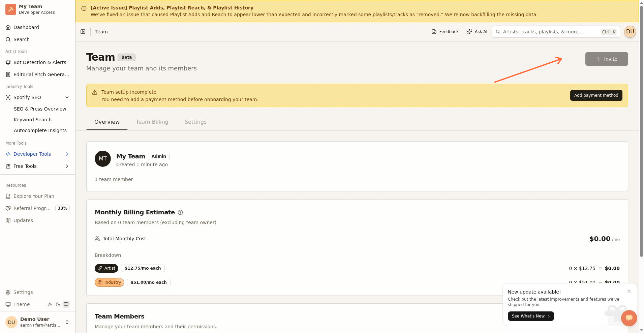Switch to team Settings tab
Viewport: 644px width, 333px height.
pyautogui.click(x=195, y=122)
